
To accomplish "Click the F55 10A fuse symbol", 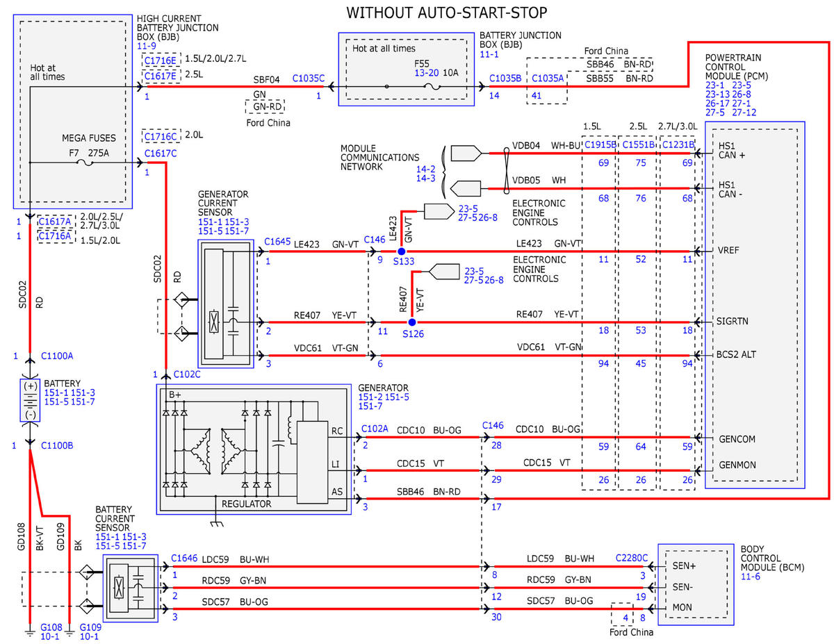I will (x=430, y=88).
